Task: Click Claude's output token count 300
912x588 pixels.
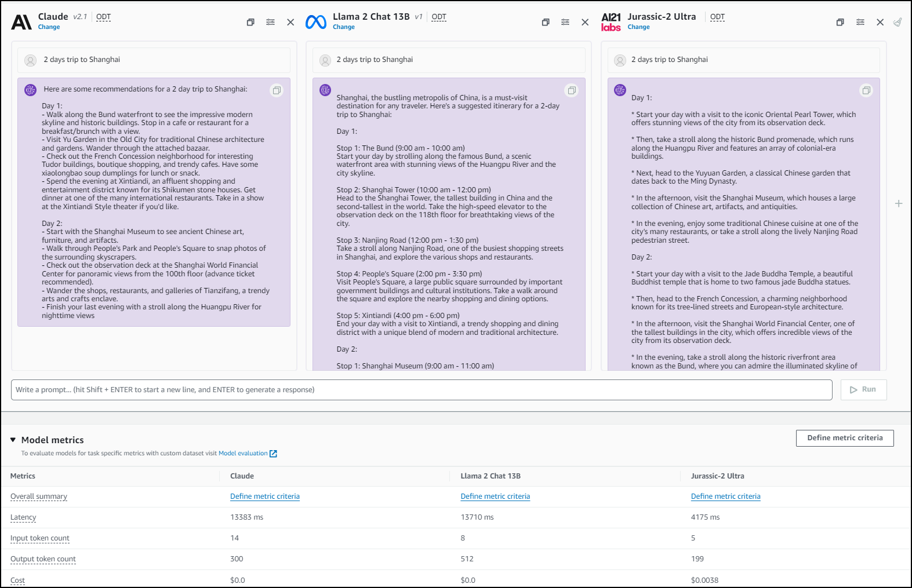Action: pos(237,559)
